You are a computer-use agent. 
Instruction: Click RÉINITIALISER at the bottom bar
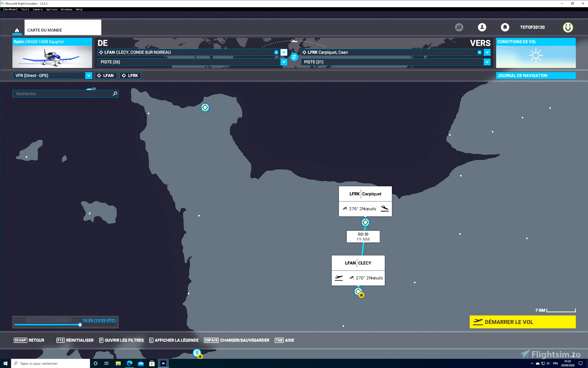click(75, 340)
